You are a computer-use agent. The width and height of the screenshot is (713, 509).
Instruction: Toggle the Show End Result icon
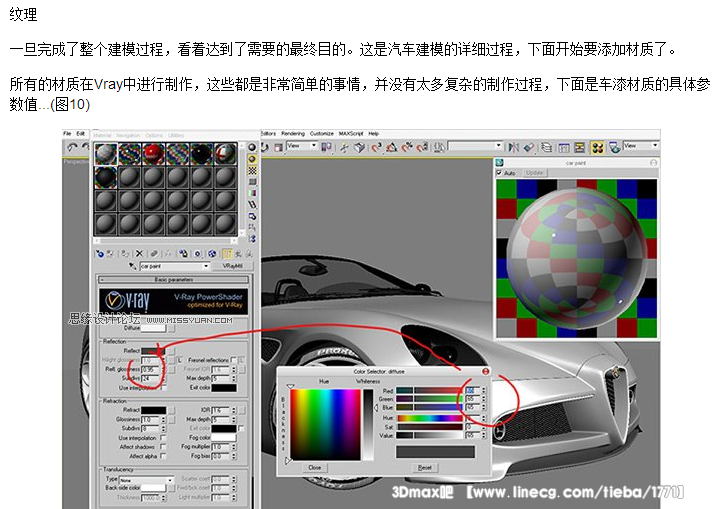227,254
